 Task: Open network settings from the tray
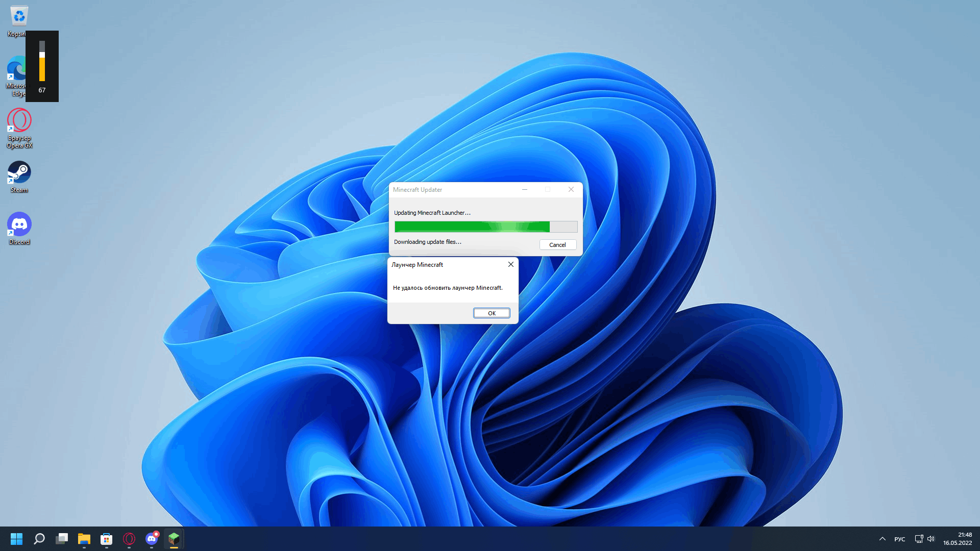(x=919, y=539)
